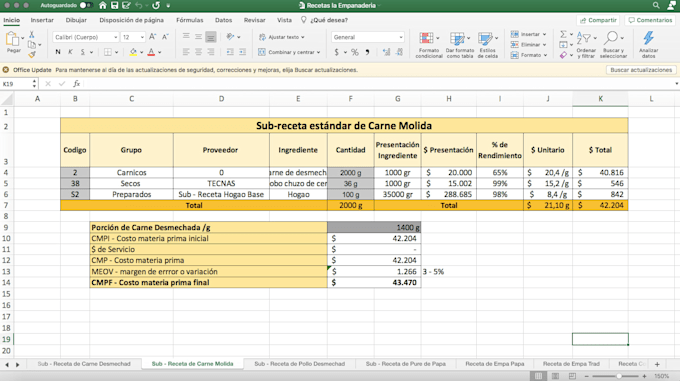Toggle Underline (S) formatting
680x381 pixels.
(x=82, y=52)
